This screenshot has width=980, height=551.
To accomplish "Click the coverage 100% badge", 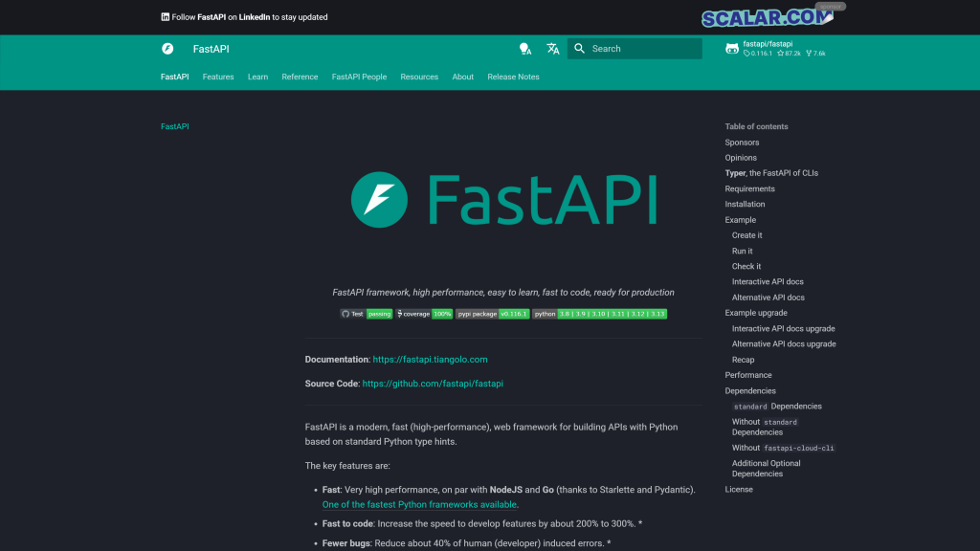I will point(425,314).
